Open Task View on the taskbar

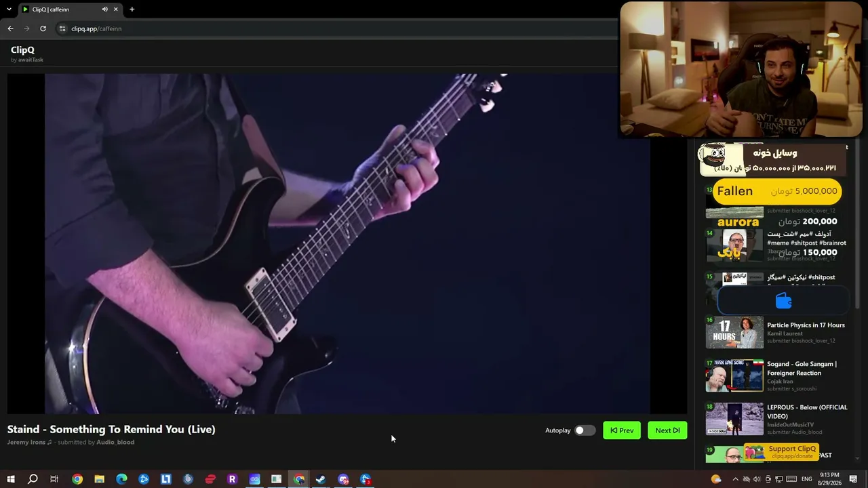point(54,479)
